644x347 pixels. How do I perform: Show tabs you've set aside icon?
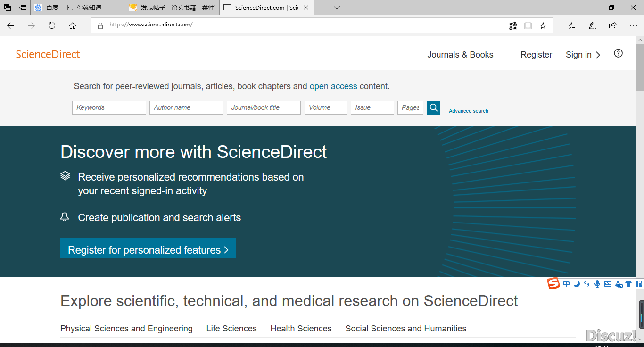pos(8,8)
